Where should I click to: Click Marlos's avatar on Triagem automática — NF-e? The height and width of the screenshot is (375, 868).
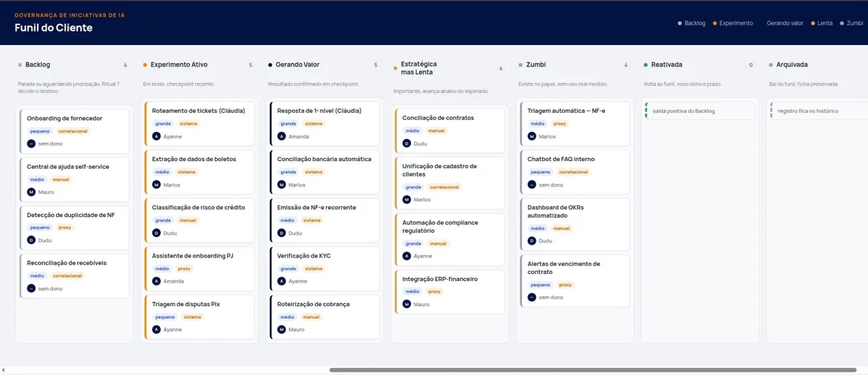coord(531,137)
